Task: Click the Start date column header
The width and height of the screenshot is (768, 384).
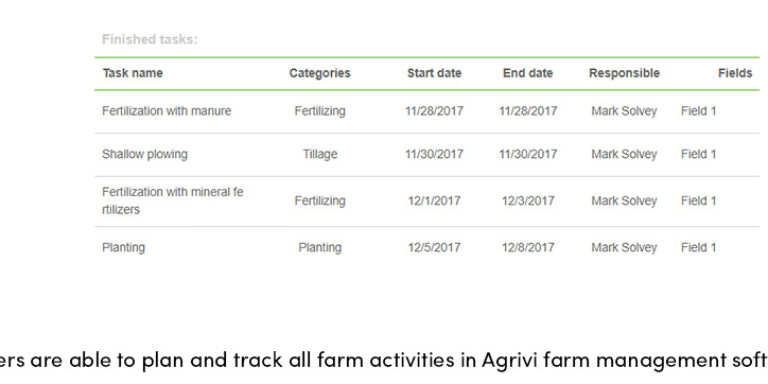Action: (434, 73)
